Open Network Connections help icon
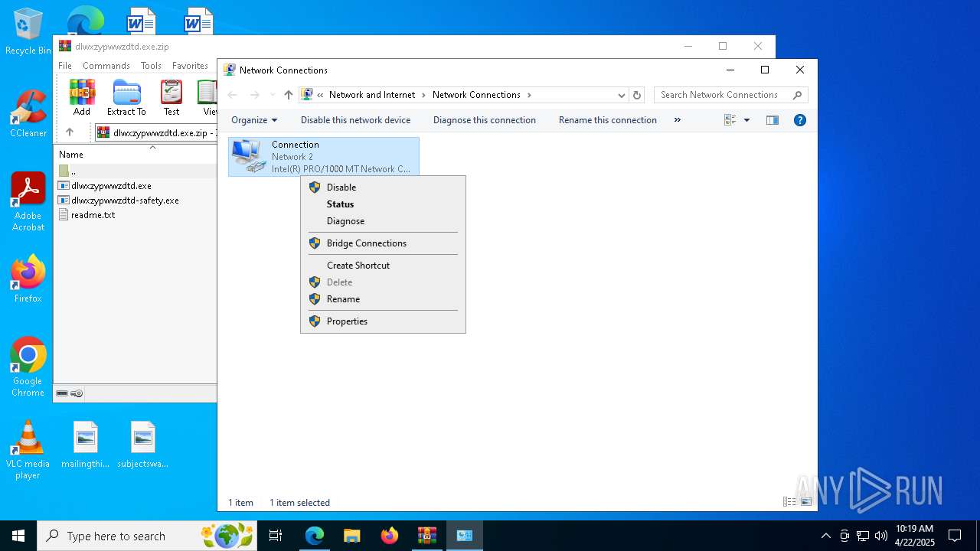Viewport: 980px width, 551px height. [800, 120]
